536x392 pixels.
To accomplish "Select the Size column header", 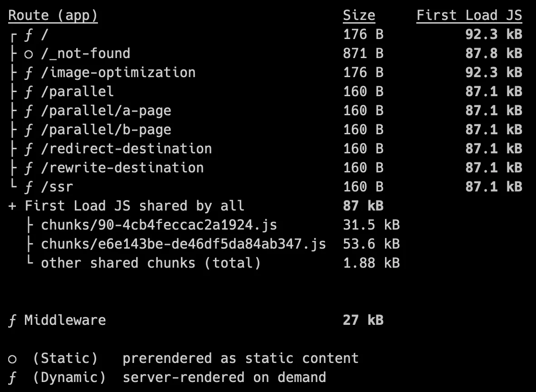I will 359,15.
